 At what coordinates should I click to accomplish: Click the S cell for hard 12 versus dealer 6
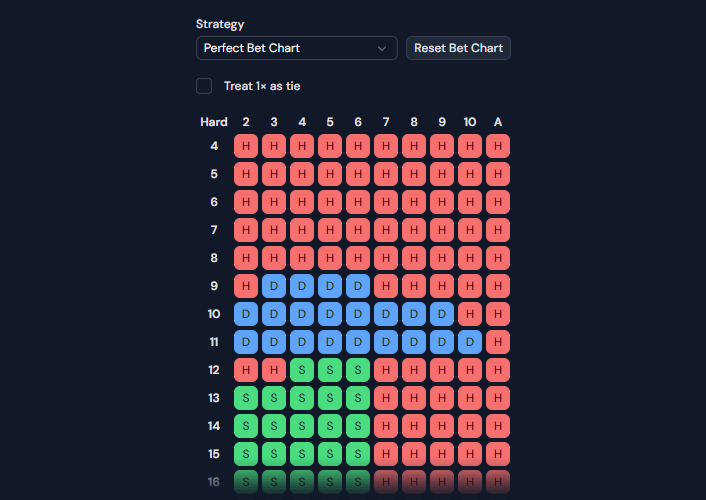358,370
